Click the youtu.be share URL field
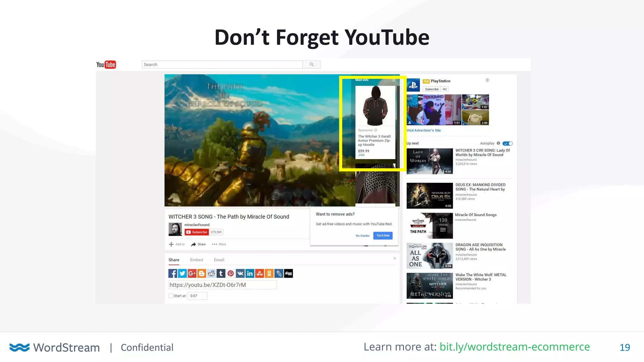644x362 pixels. [223, 285]
